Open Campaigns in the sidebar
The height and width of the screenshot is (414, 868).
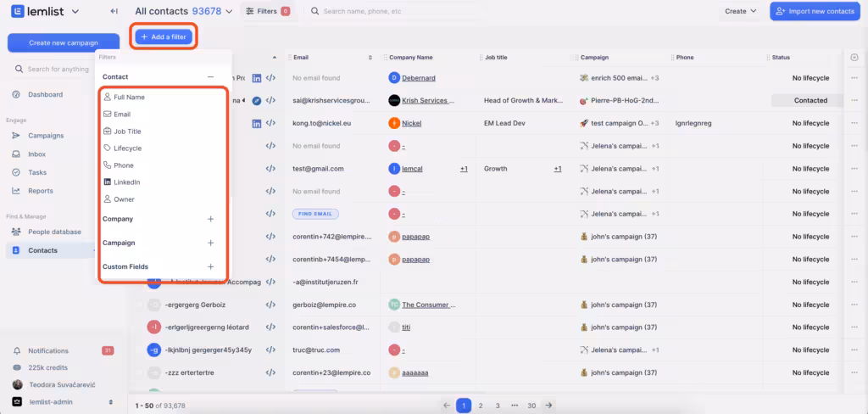[x=46, y=136]
